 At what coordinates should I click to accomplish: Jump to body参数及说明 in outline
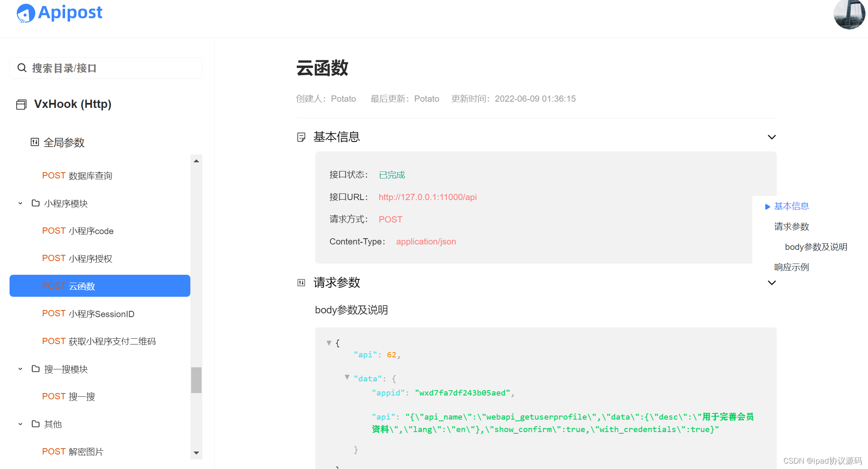point(816,247)
